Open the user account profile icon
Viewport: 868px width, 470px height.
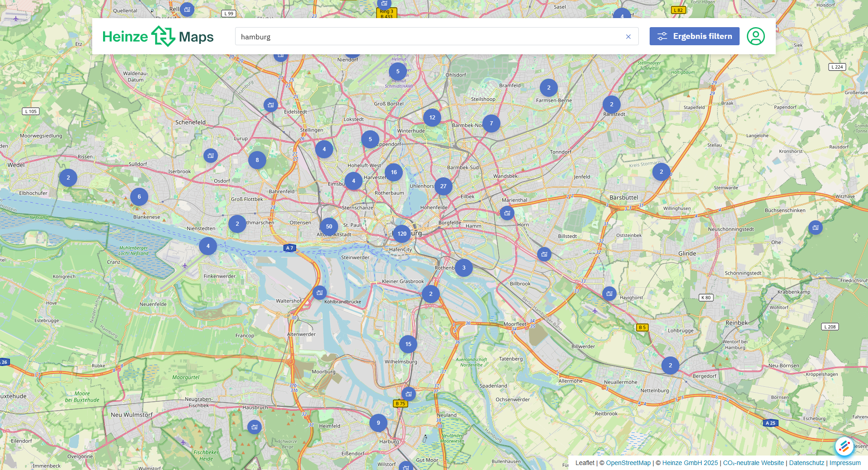coord(756,36)
